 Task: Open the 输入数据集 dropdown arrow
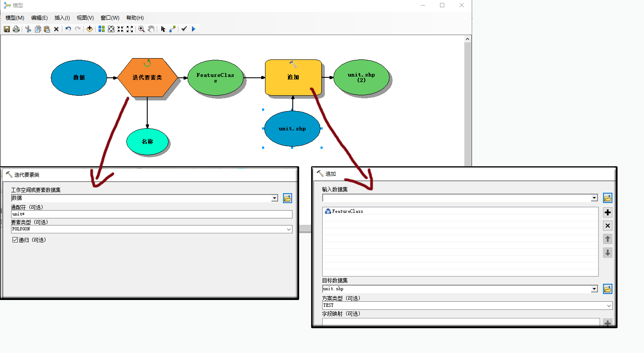tap(594, 198)
